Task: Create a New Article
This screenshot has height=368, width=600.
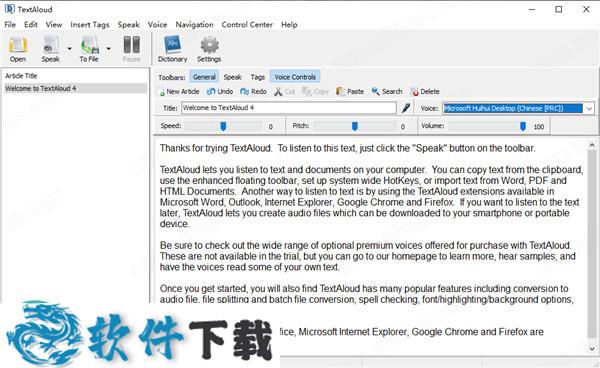Action: pos(179,92)
